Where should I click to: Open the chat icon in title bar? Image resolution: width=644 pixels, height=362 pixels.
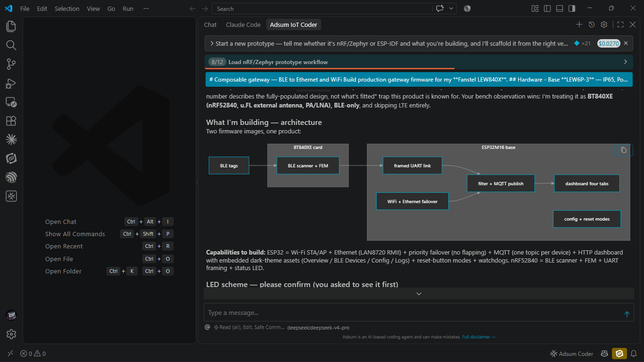click(x=440, y=8)
